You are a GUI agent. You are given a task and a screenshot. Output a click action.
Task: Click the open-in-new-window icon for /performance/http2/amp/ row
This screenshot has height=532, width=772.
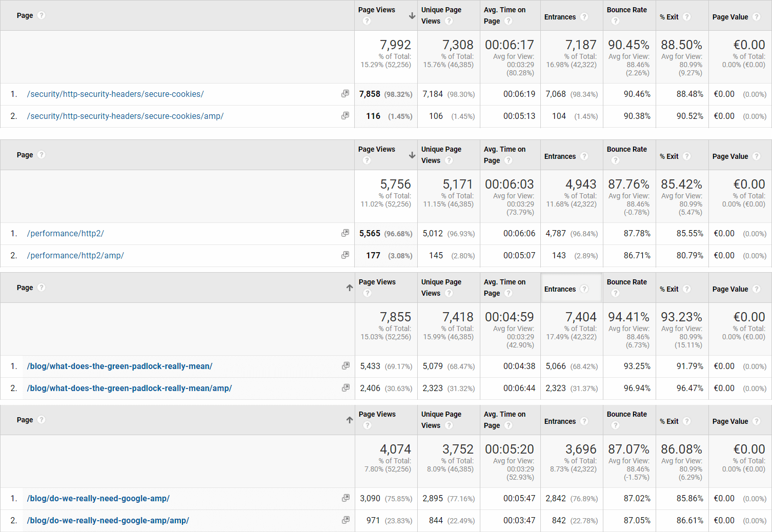(x=345, y=255)
